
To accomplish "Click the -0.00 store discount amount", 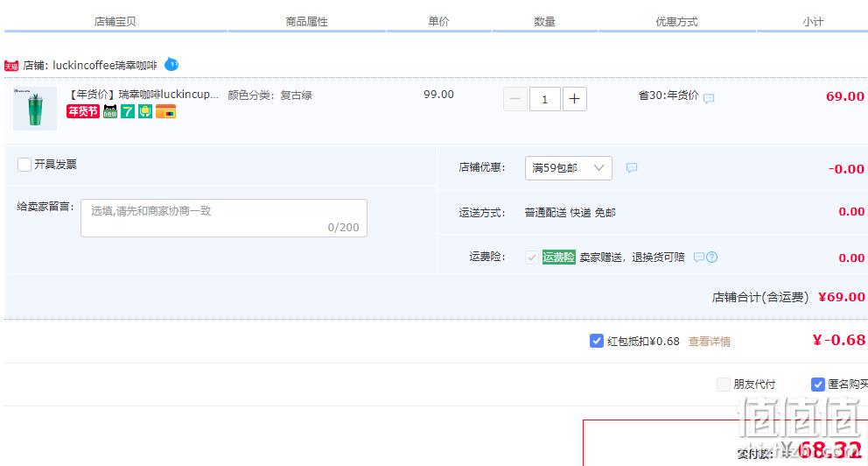I will click(x=846, y=169).
